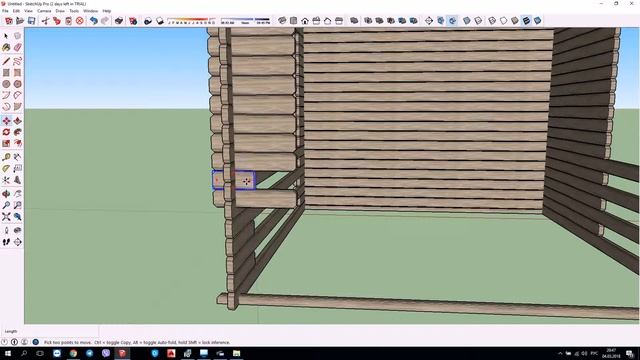The image size is (640, 360).
Task: Open the Draw menu
Action: pos(60,11)
